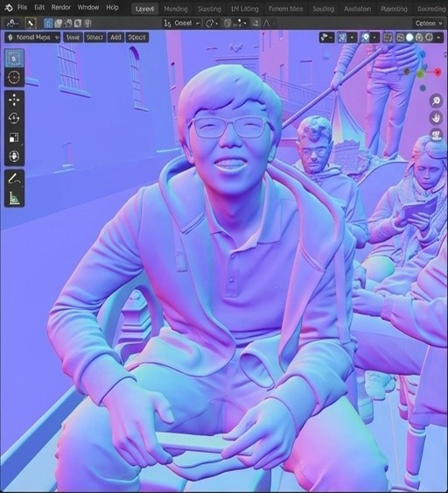448x493 pixels.
Task: Open the File menu
Action: 22,7
